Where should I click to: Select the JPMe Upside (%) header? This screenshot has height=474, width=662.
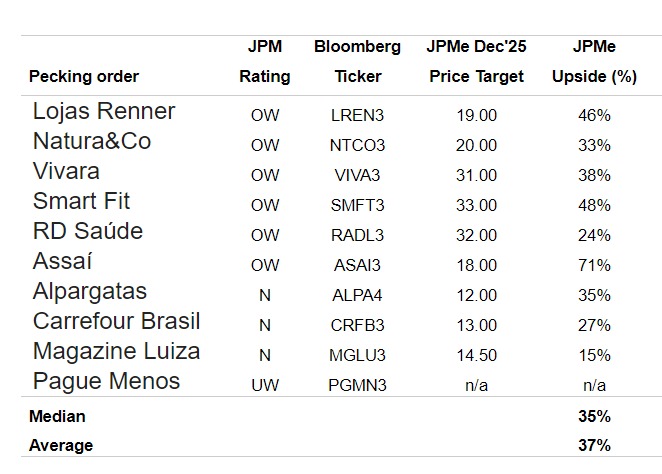coord(594,62)
